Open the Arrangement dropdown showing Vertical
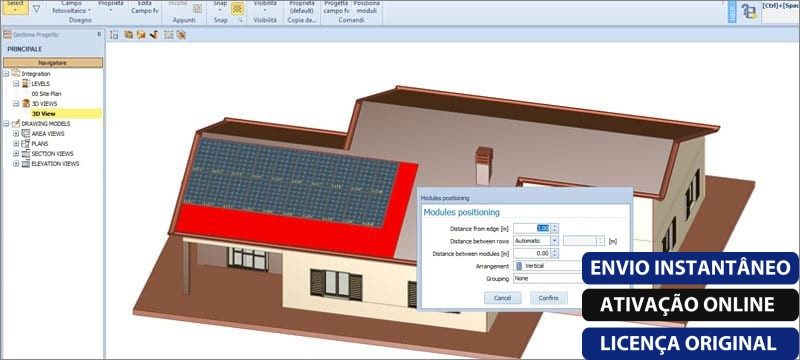 click(x=548, y=266)
